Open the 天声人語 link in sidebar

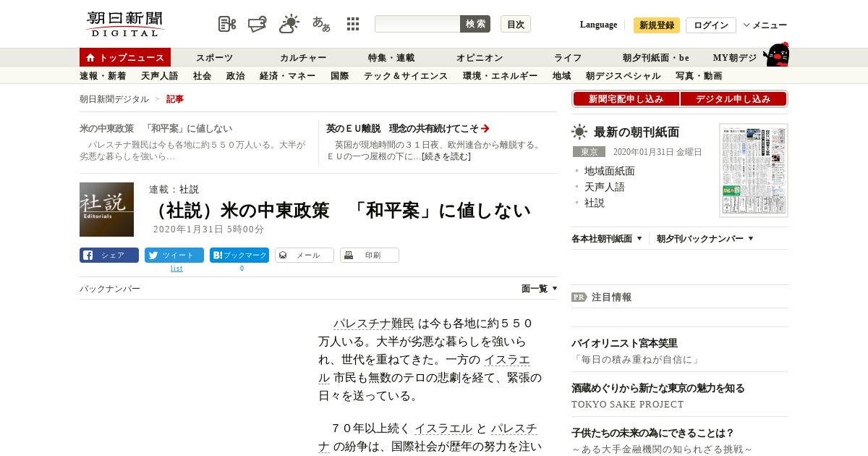(604, 187)
